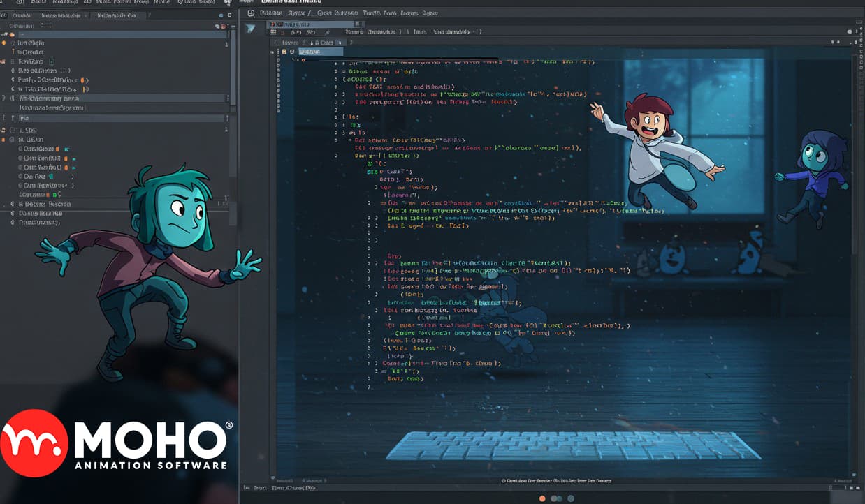The width and height of the screenshot is (865, 504).
Task: Click the icon at the left of the bottom status bar
Action: pyautogui.click(x=245, y=489)
